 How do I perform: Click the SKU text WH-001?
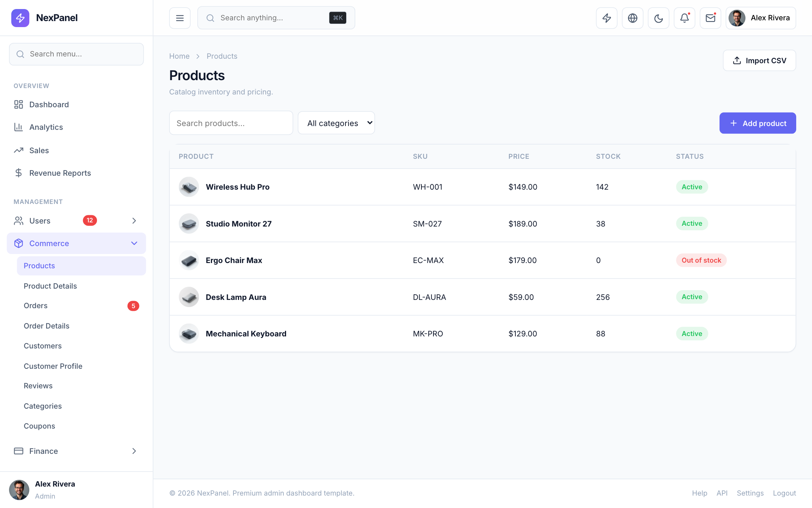[427, 187]
